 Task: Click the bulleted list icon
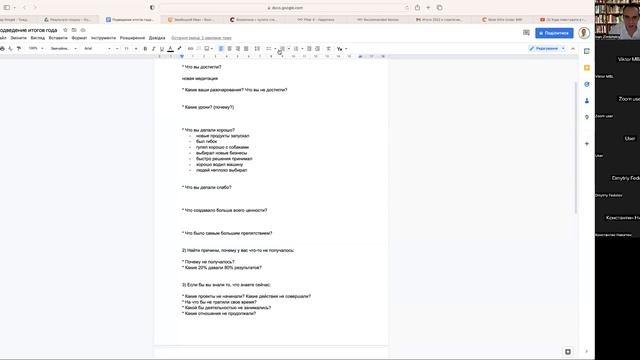(x=282, y=49)
